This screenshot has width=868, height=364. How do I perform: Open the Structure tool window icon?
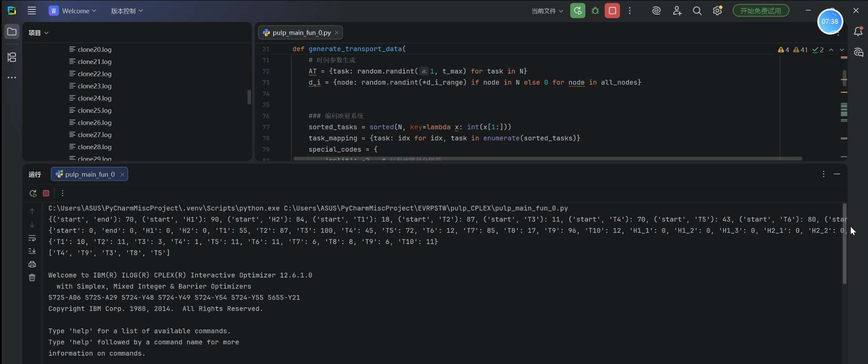pos(12,57)
